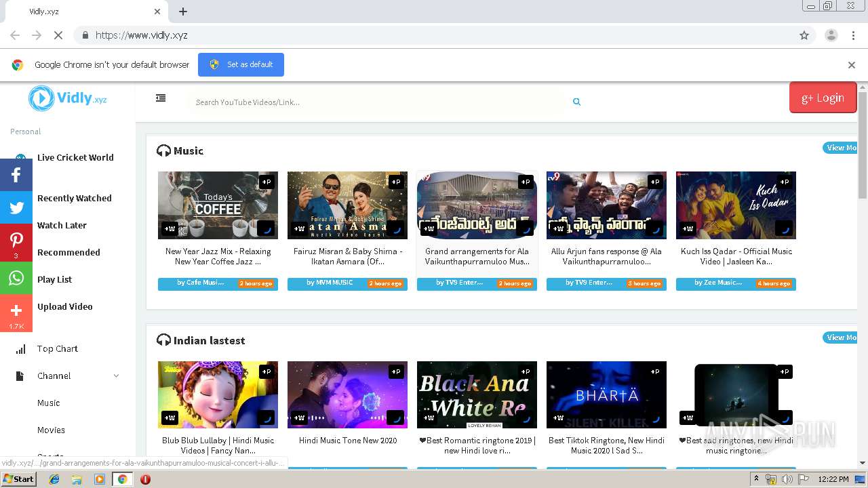The image size is (868, 488).
Task: Open a new browser tab
Action: tap(183, 12)
